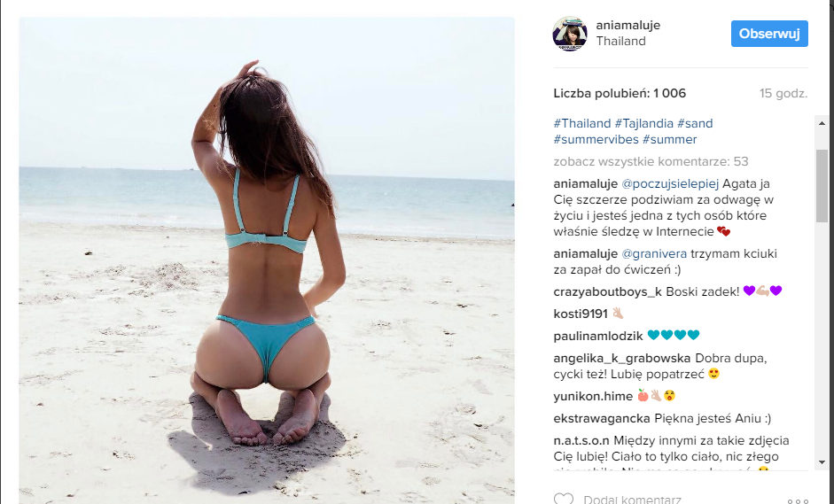834x504 pixels.
Task: Open the #summervibes hashtag
Action: point(596,139)
